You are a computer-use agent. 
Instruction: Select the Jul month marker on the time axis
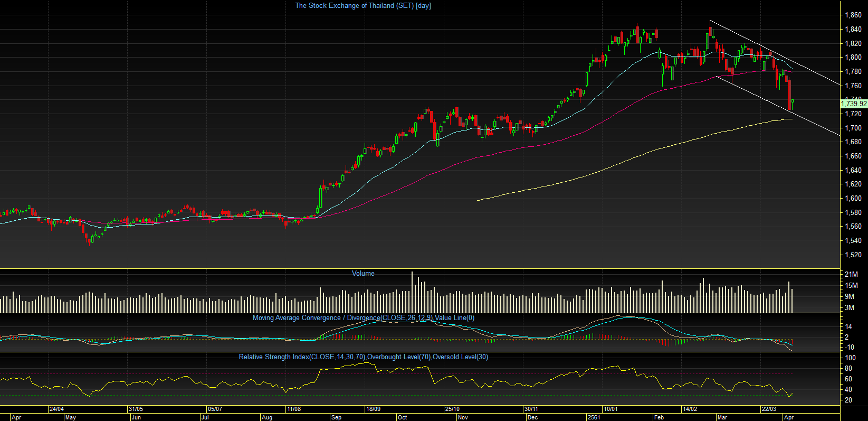coord(205,417)
